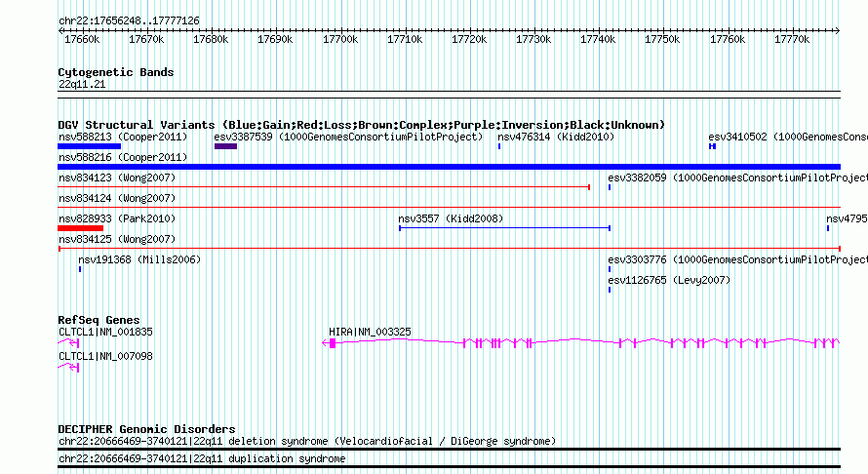Open the nsv3557 (Kidd2008) label
This screenshot has width=868, height=474.
451,218
